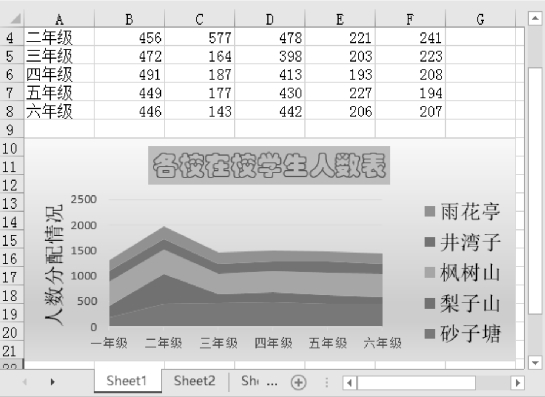
Task: Select chart title 各校在校学生人数表
Action: tap(269, 165)
